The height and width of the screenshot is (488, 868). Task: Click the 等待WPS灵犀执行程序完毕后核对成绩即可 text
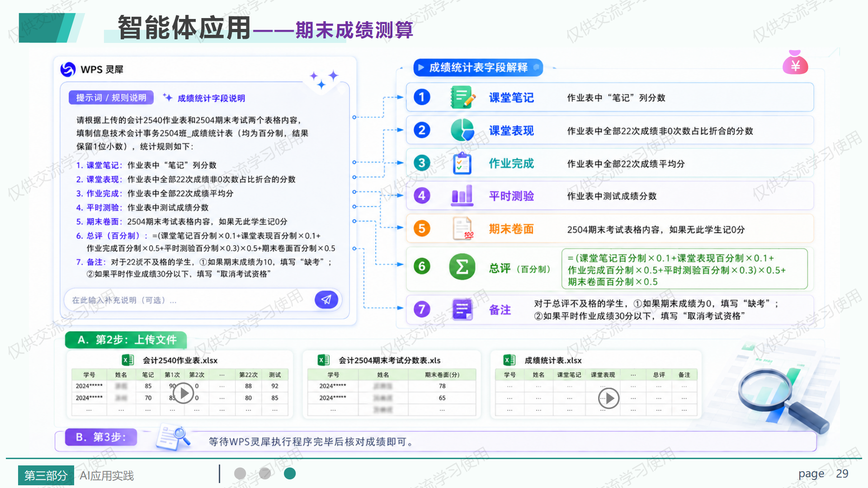tap(311, 441)
